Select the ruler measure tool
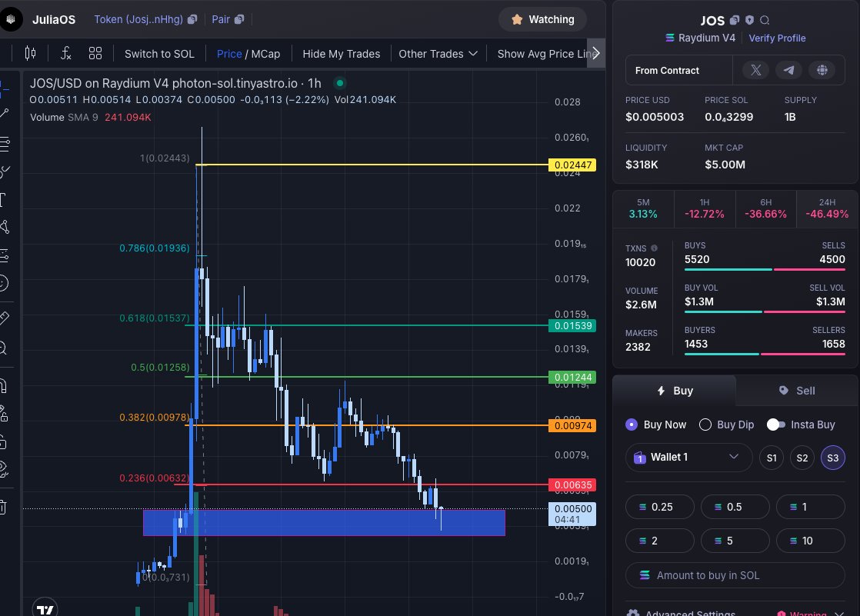The width and height of the screenshot is (860, 616). tap(5, 318)
